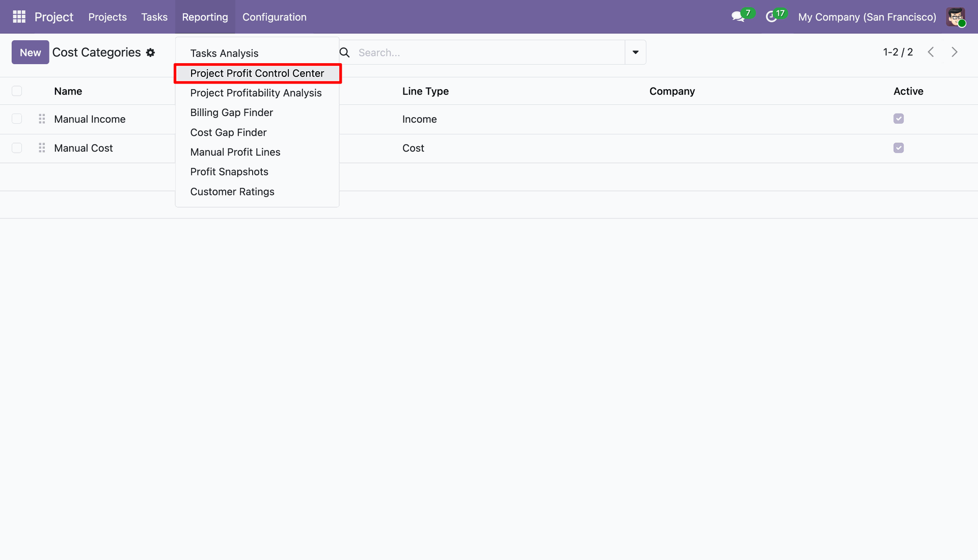Click the Income line type cell

[x=420, y=119]
